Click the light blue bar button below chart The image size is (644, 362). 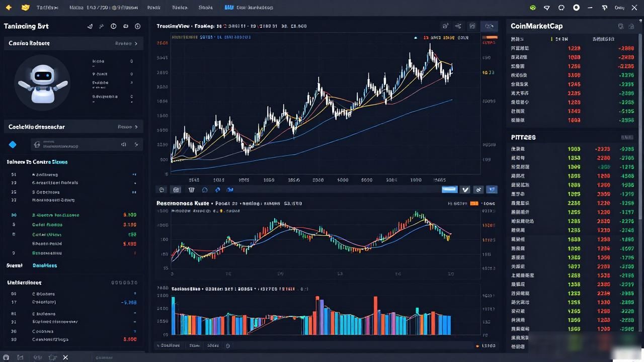(449, 190)
